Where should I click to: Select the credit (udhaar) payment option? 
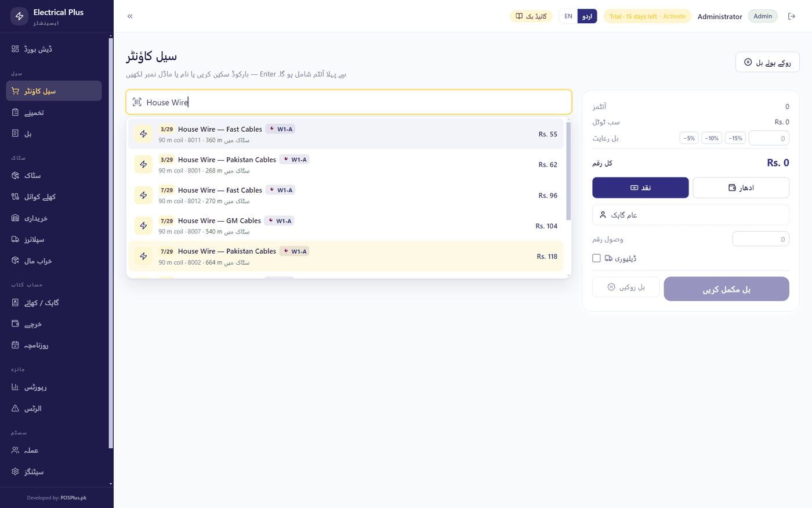pyautogui.click(x=741, y=188)
